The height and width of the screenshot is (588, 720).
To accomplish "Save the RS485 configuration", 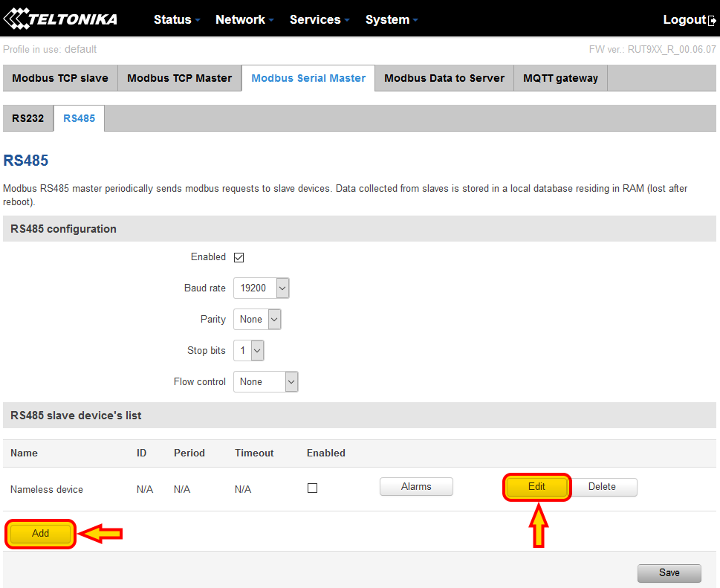I will [x=668, y=572].
